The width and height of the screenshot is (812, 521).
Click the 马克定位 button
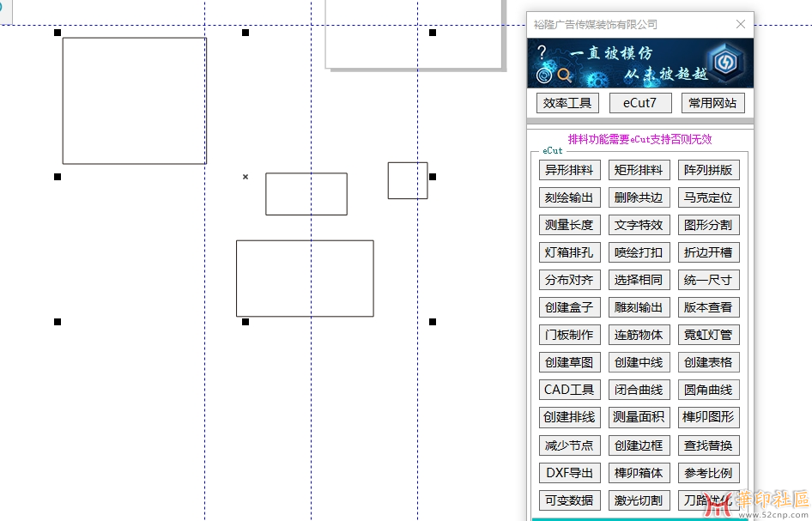pyautogui.click(x=708, y=197)
